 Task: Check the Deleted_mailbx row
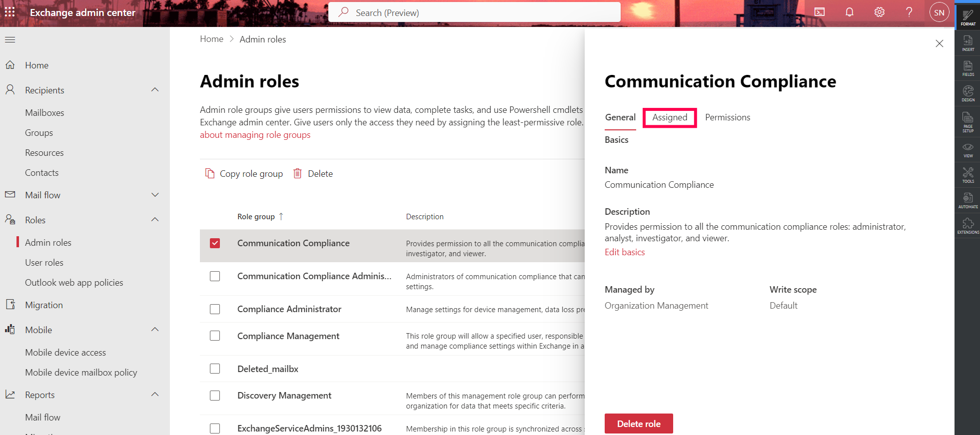point(215,369)
